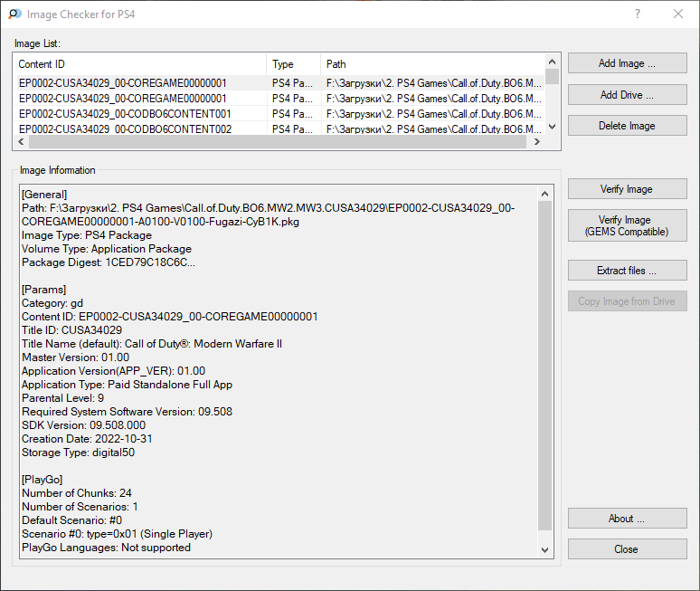The width and height of the screenshot is (700, 591).
Task: Click the Image Checker app icon in title bar
Action: click(x=14, y=14)
